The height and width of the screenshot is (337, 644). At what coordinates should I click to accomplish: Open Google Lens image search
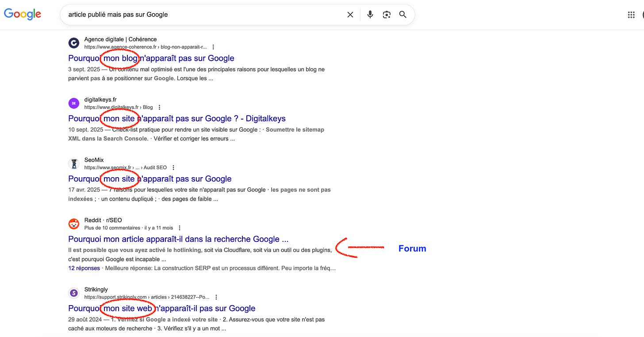pyautogui.click(x=387, y=15)
